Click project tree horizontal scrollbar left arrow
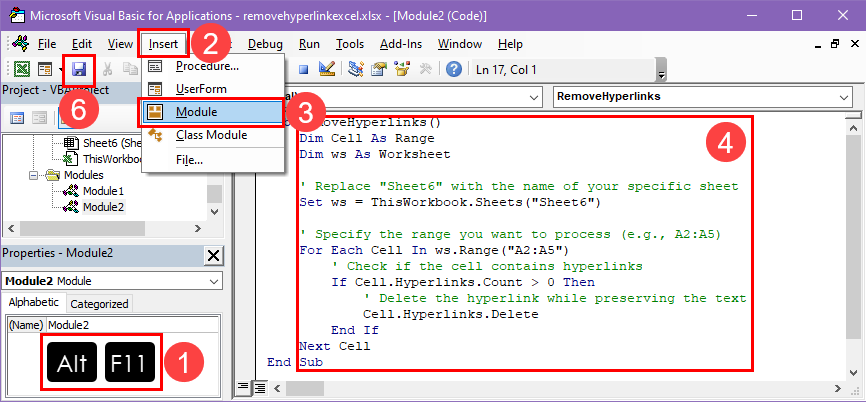Screen dimensions: 866x402 (9, 228)
